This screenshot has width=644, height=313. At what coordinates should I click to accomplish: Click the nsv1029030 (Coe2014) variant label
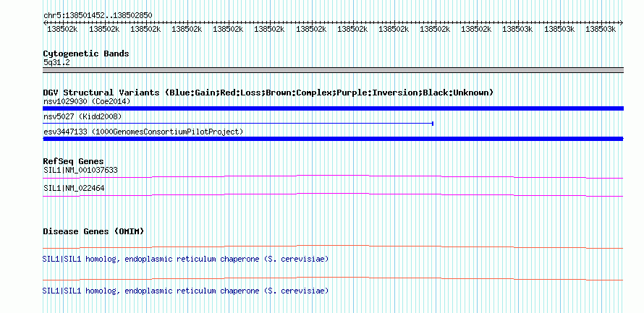coord(87,101)
